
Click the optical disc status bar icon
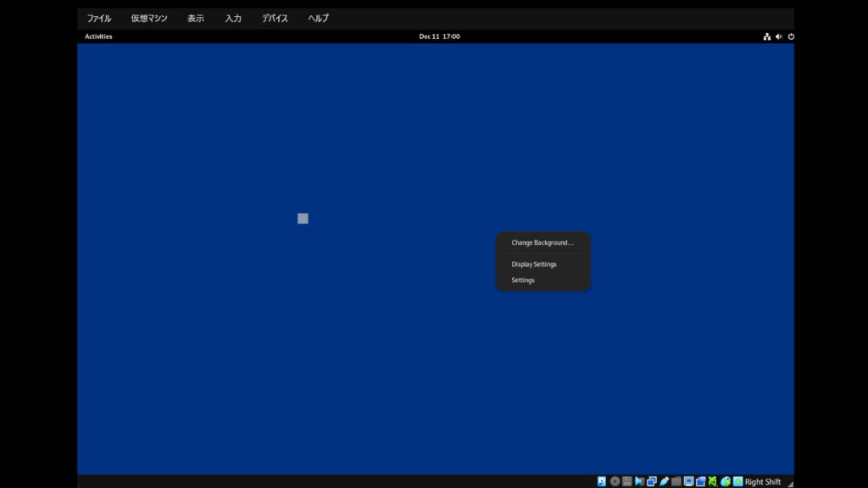click(615, 481)
